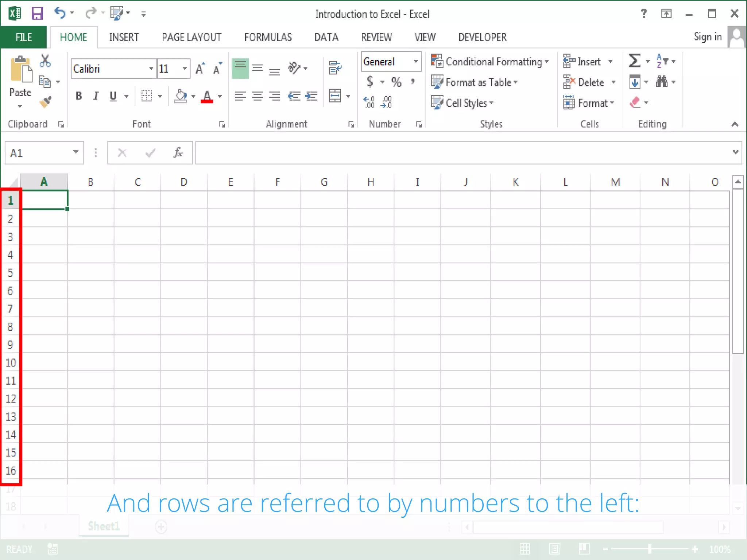Center the text horizontally
The height and width of the screenshot is (560, 747).
coord(258,96)
